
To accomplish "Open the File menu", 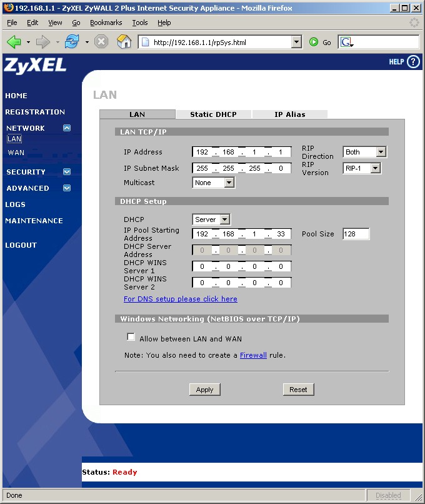I will pyautogui.click(x=12, y=23).
